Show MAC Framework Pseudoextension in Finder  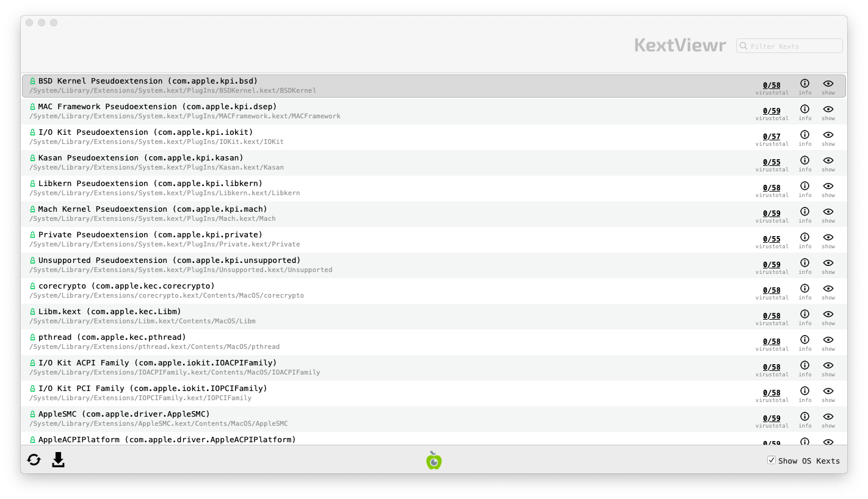click(828, 109)
